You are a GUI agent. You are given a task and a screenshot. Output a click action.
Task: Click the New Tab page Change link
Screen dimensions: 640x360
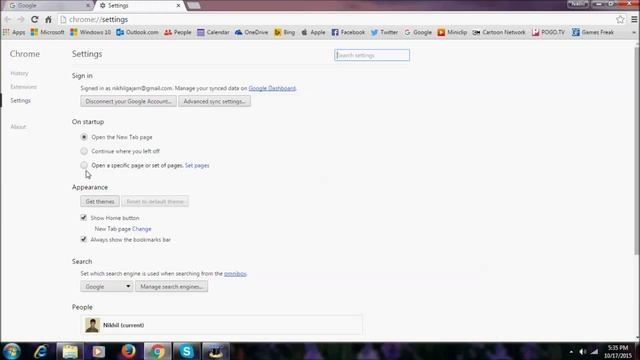point(142,229)
